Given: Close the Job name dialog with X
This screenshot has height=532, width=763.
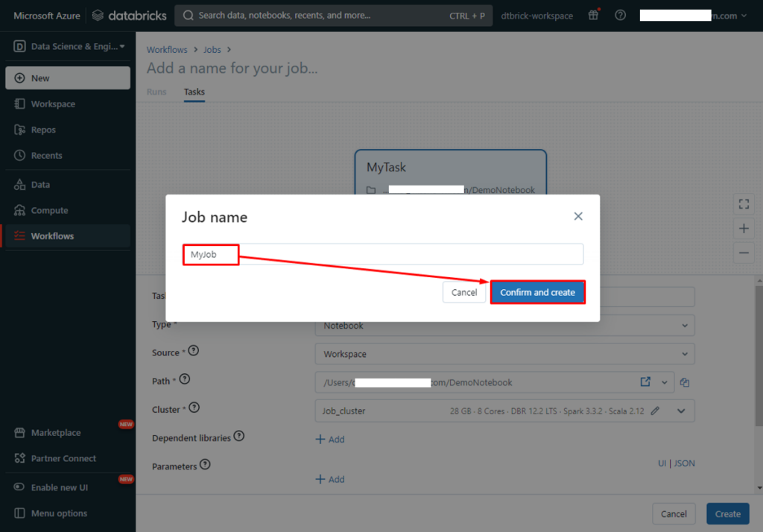Looking at the screenshot, I should coord(577,216).
